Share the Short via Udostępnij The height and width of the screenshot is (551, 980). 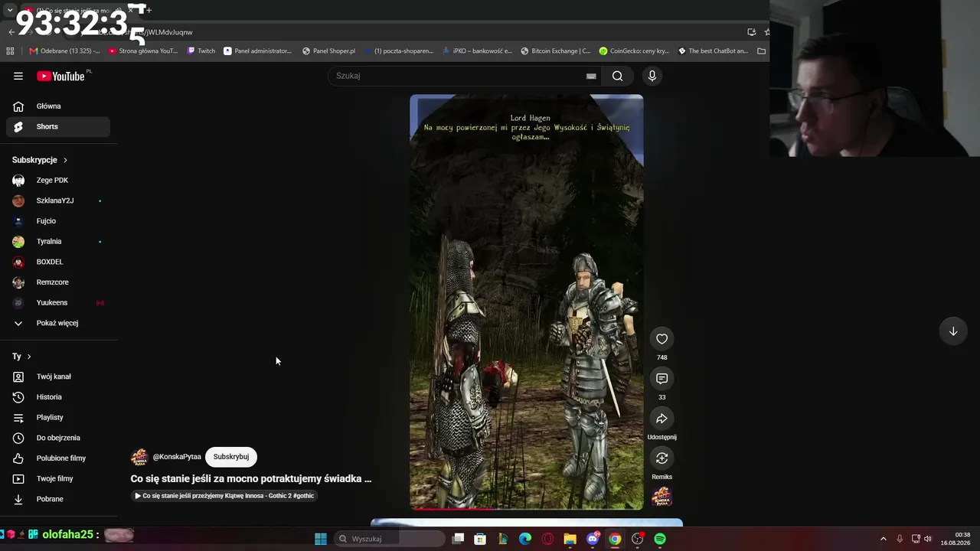pyautogui.click(x=661, y=419)
